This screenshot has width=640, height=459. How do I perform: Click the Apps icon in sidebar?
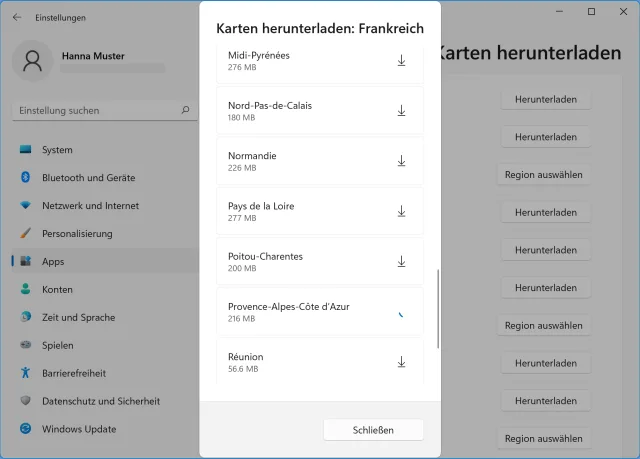(25, 261)
